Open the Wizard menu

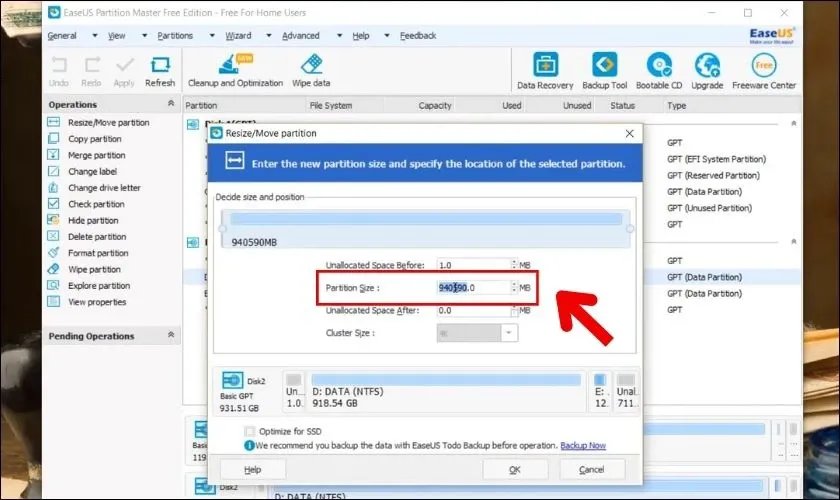coord(238,35)
